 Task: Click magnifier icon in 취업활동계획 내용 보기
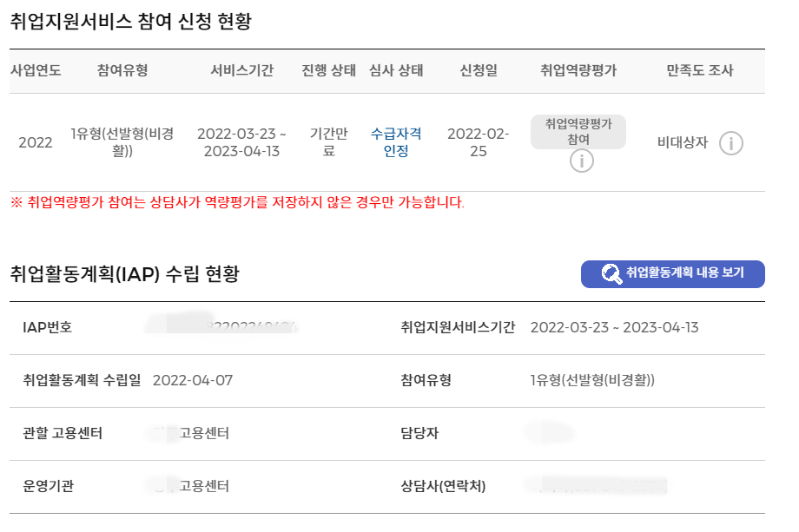611,274
